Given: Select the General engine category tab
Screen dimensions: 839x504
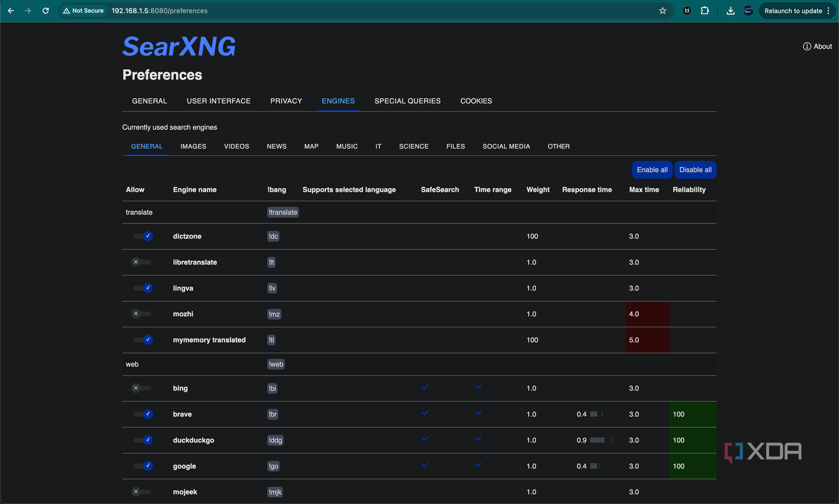Looking at the screenshot, I should [147, 146].
